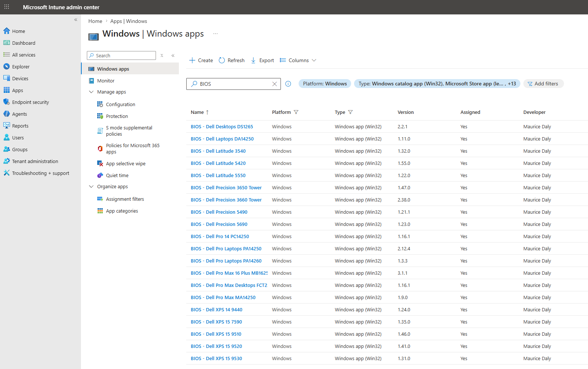The height and width of the screenshot is (369, 588).
Task: Click in the BIOS app search field
Action: click(x=234, y=84)
